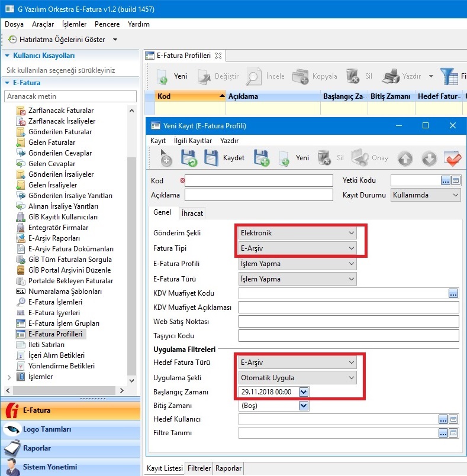Image resolution: width=467 pixels, height=476 pixels.
Task: Expand the İşlemler tree node
Action: (9, 377)
